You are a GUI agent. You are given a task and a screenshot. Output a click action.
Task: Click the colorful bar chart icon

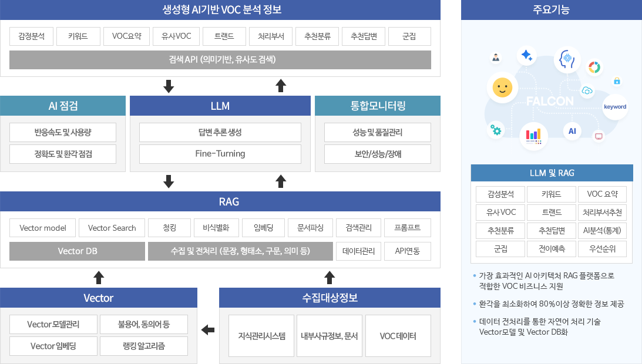533,136
